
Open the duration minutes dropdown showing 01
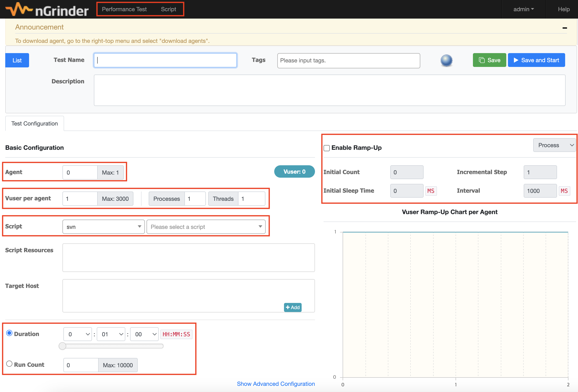pos(111,334)
